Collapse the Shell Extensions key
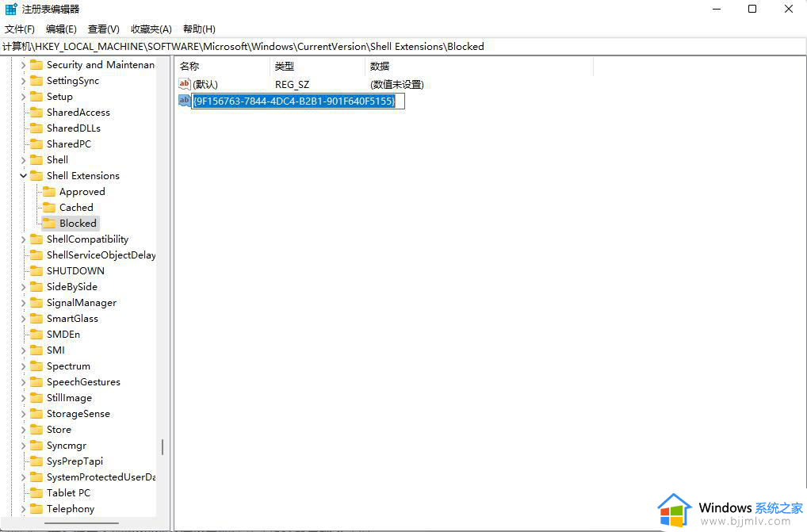 click(x=23, y=176)
